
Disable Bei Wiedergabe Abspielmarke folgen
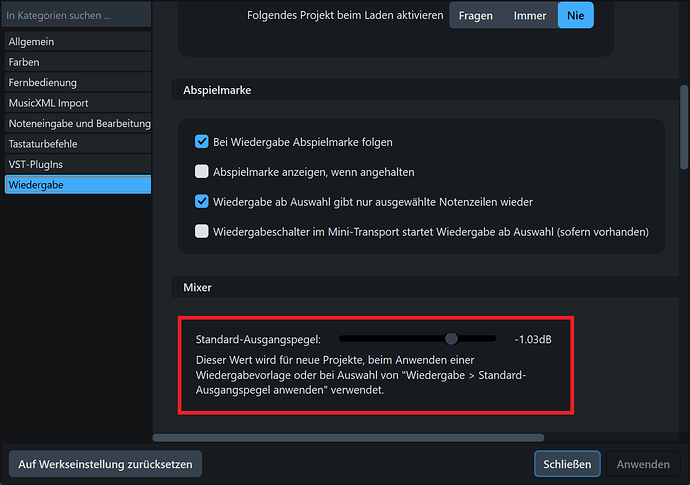[x=202, y=142]
